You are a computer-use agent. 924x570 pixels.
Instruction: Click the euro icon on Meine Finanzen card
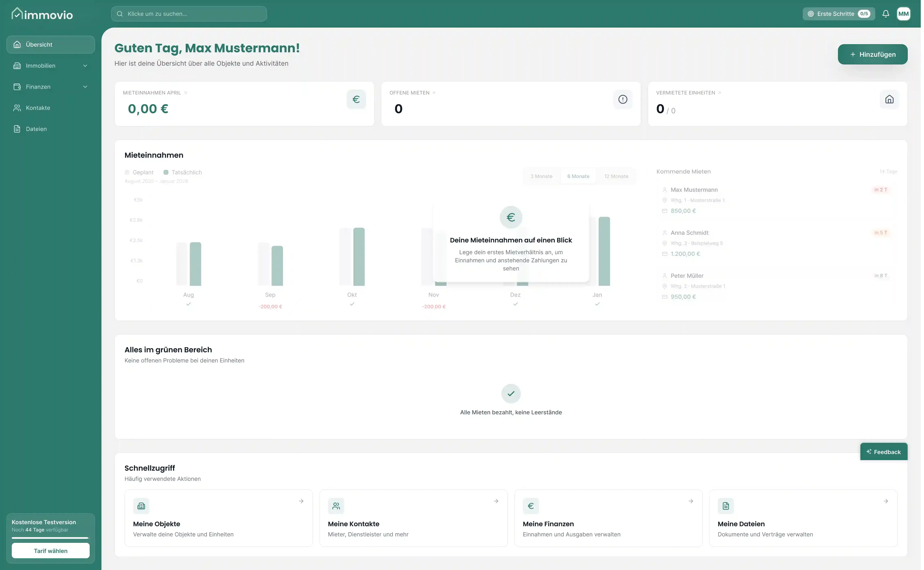(x=531, y=506)
